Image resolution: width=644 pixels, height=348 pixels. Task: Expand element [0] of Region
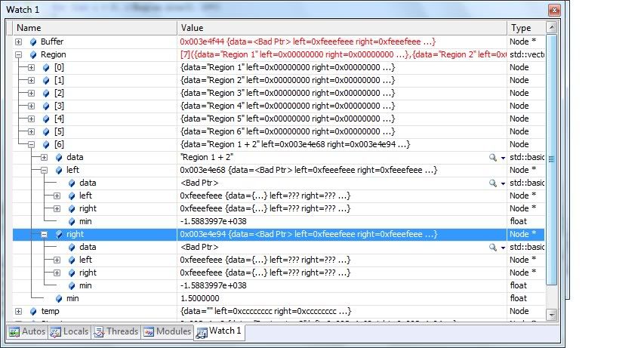[31, 67]
